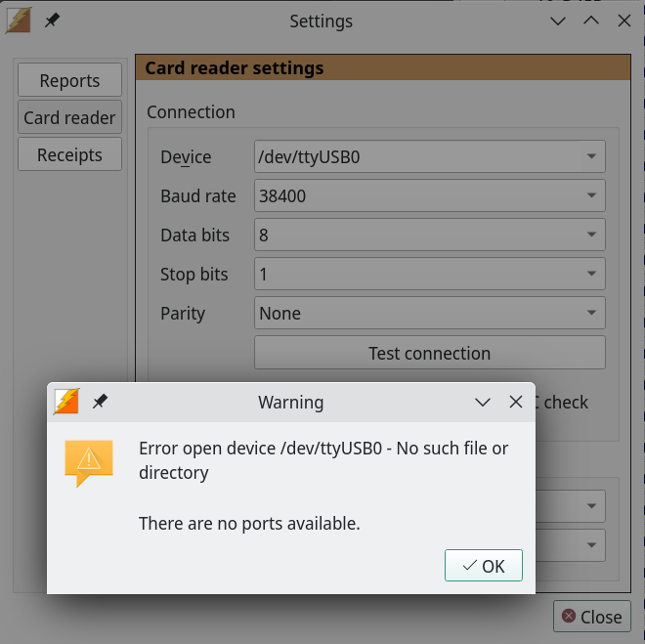Select the Card reader settings page
645x644 pixels.
(69, 117)
